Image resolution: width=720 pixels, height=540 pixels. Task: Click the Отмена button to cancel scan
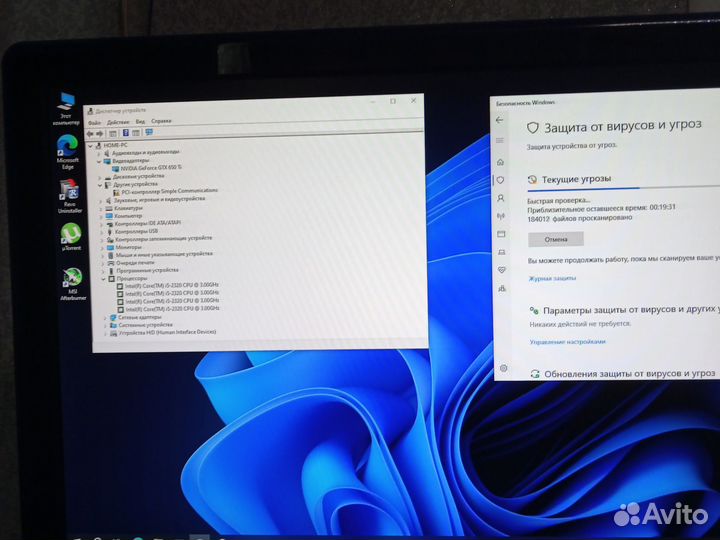(x=555, y=240)
